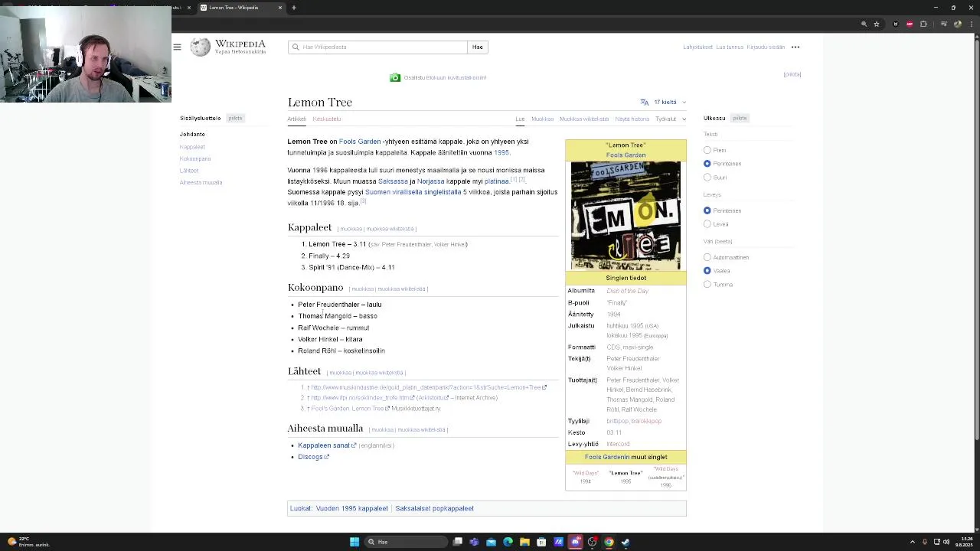Image resolution: width=980 pixels, height=551 pixels.
Task: Open Steam from the taskbar
Action: tap(626, 542)
